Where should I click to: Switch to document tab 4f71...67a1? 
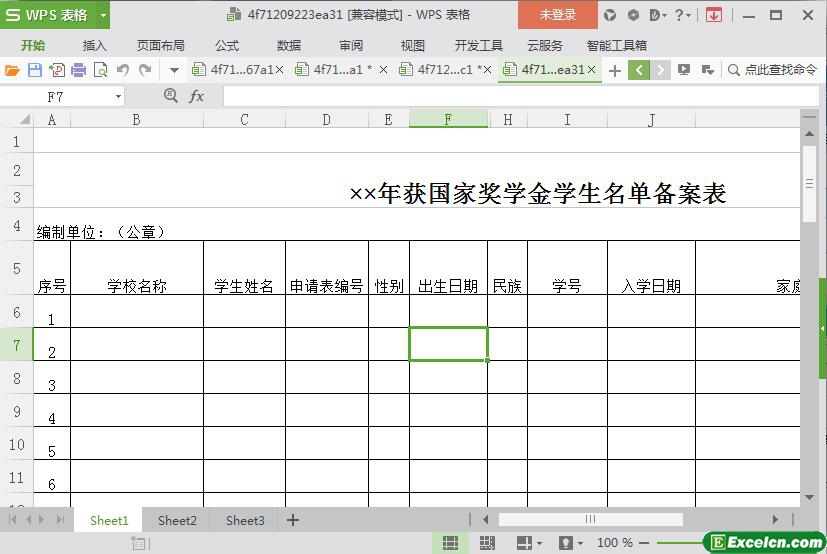pos(233,70)
